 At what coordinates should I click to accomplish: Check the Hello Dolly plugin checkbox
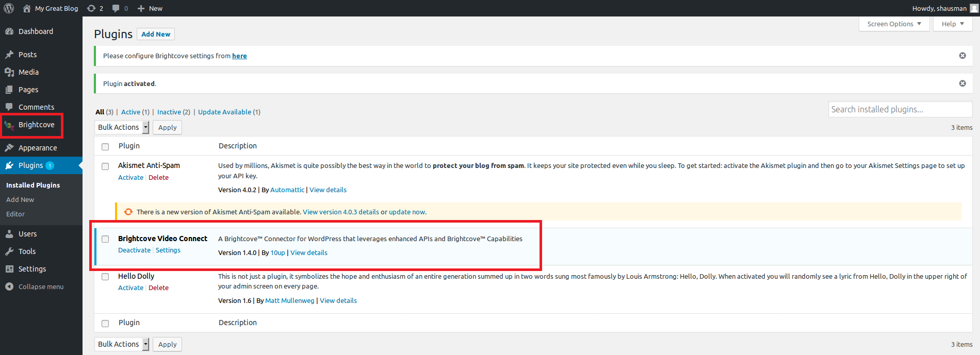pyautogui.click(x=105, y=277)
